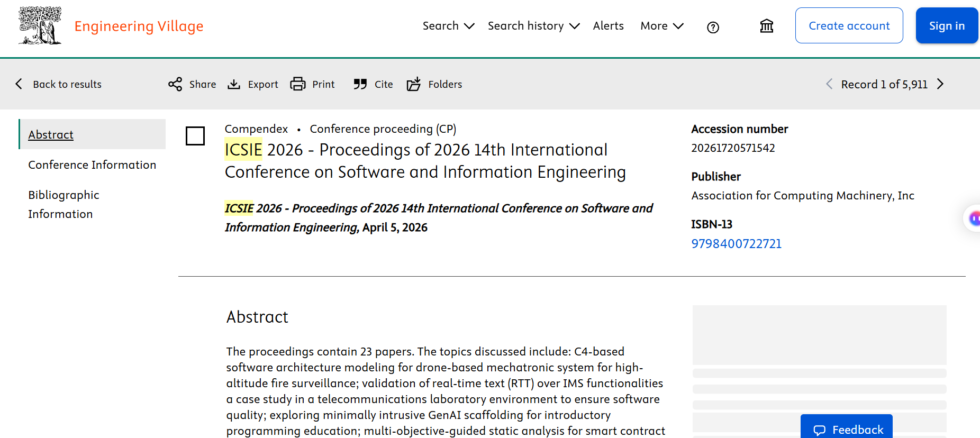Click the Feedback speech bubble icon
Screen dimensions: 980x438
(x=820, y=430)
